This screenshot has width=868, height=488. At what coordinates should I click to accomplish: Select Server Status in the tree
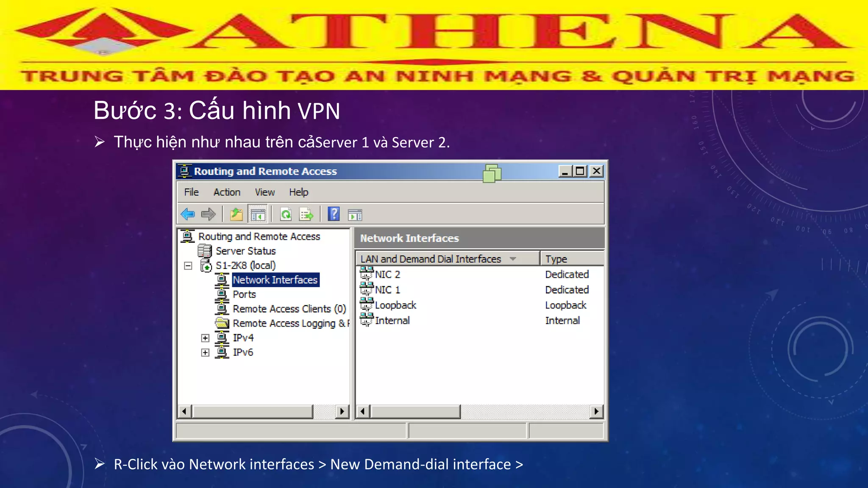point(246,251)
